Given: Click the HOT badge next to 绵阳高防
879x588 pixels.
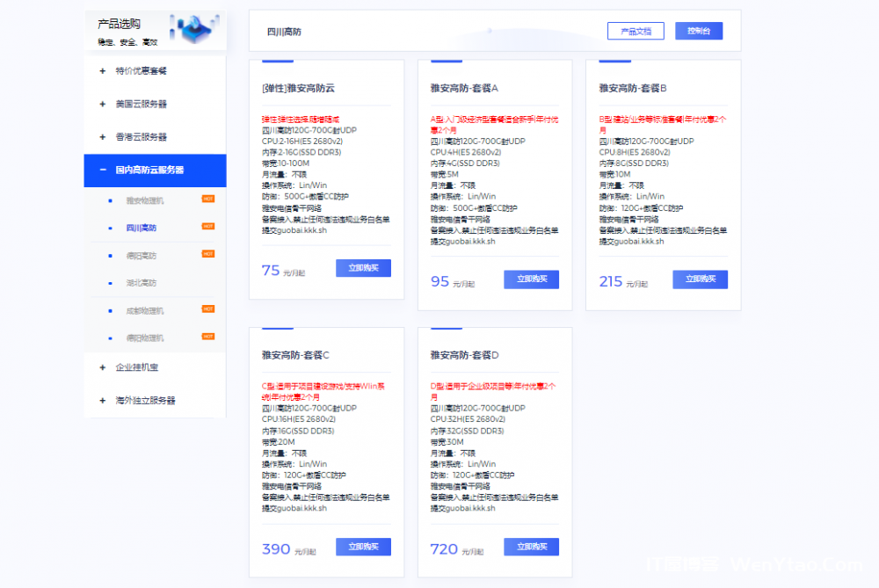Looking at the screenshot, I should coord(207,253).
